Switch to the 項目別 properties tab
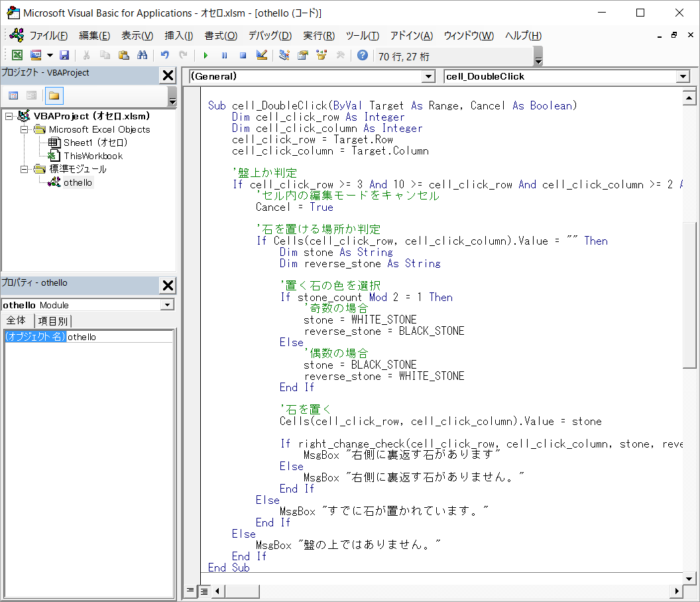 (52, 321)
